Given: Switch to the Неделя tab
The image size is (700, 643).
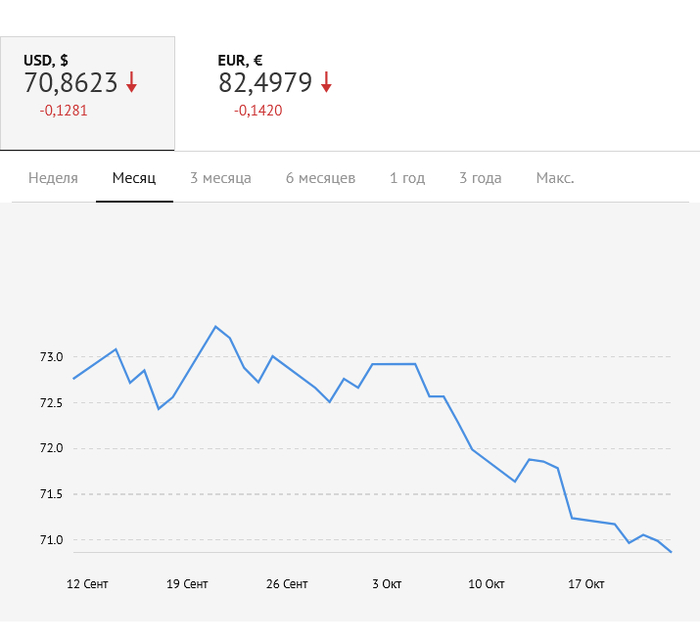Looking at the screenshot, I should [x=53, y=178].
